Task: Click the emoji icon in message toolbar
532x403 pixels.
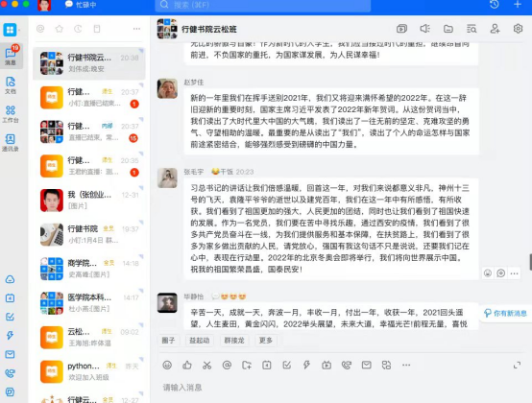Action: coord(167,365)
